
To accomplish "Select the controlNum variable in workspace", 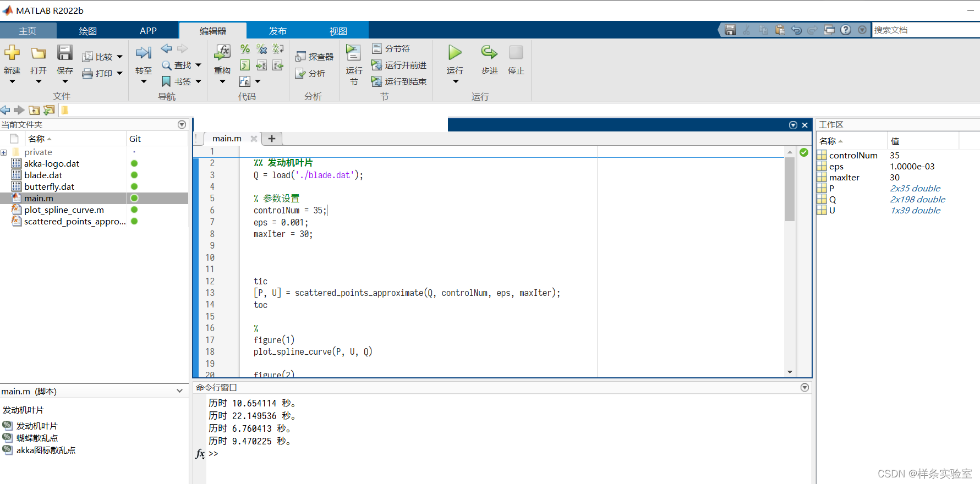I will 853,155.
